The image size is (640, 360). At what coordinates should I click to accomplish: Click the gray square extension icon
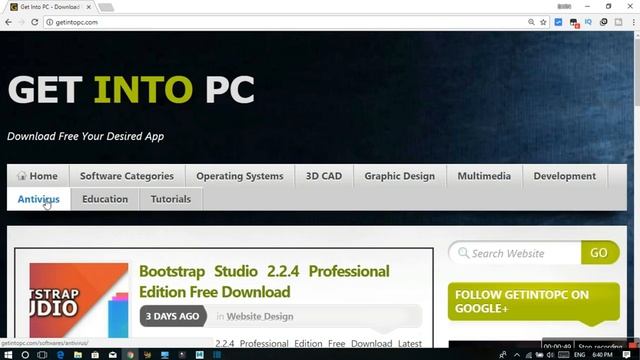coord(618,22)
